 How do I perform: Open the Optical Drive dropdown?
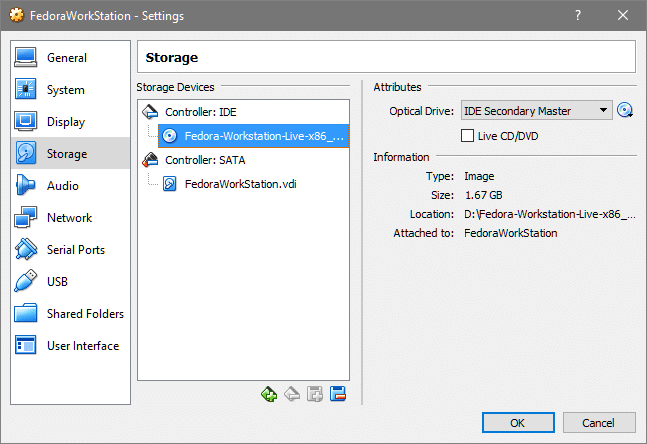click(536, 111)
